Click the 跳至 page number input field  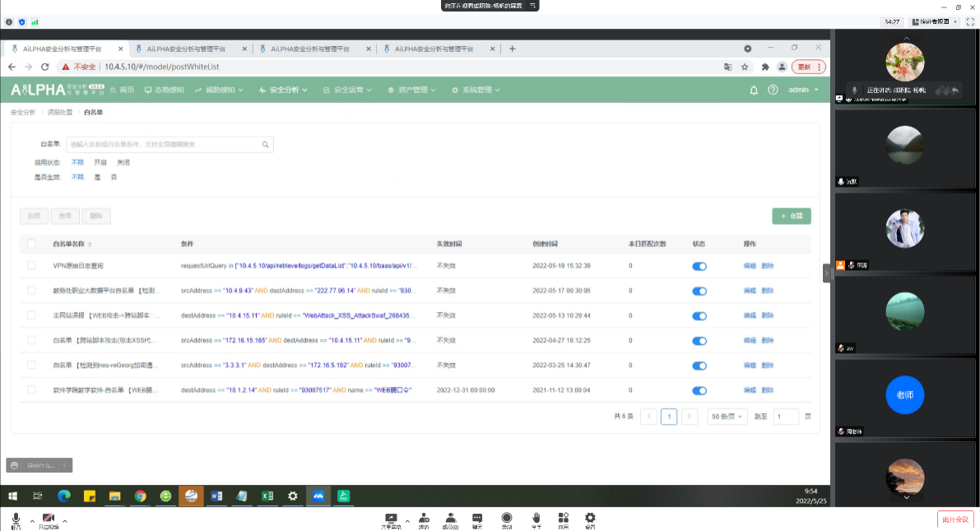pos(785,417)
